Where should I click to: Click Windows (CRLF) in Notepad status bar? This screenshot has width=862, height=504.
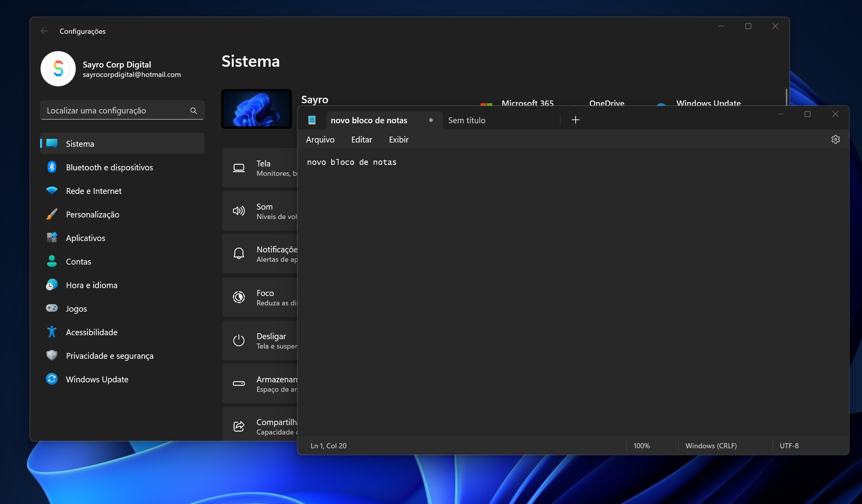(x=711, y=446)
